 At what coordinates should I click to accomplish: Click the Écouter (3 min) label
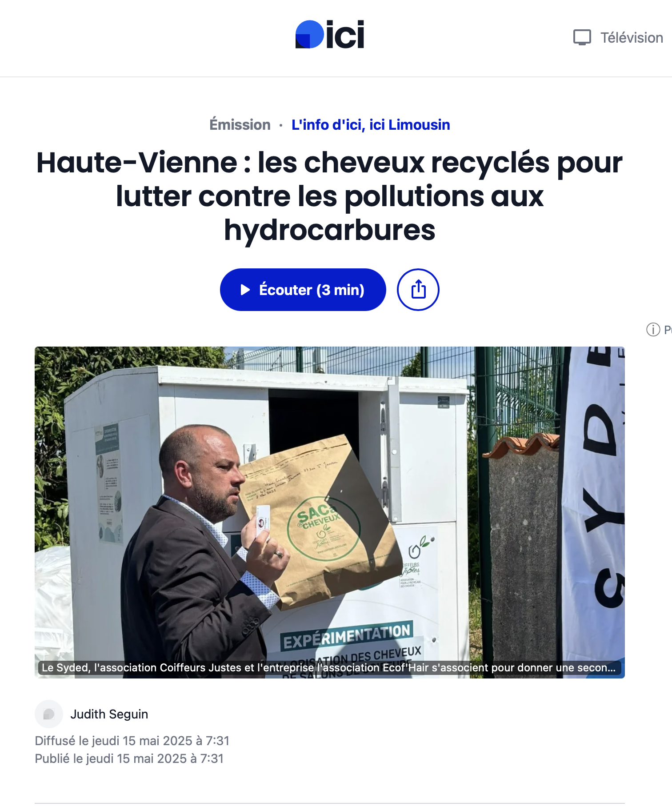(312, 290)
